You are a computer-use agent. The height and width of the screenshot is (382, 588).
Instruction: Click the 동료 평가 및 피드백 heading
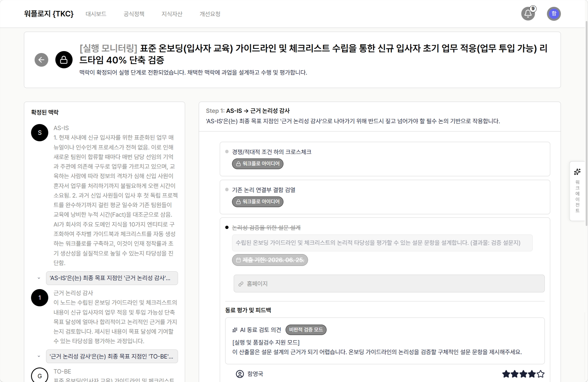[248, 310]
